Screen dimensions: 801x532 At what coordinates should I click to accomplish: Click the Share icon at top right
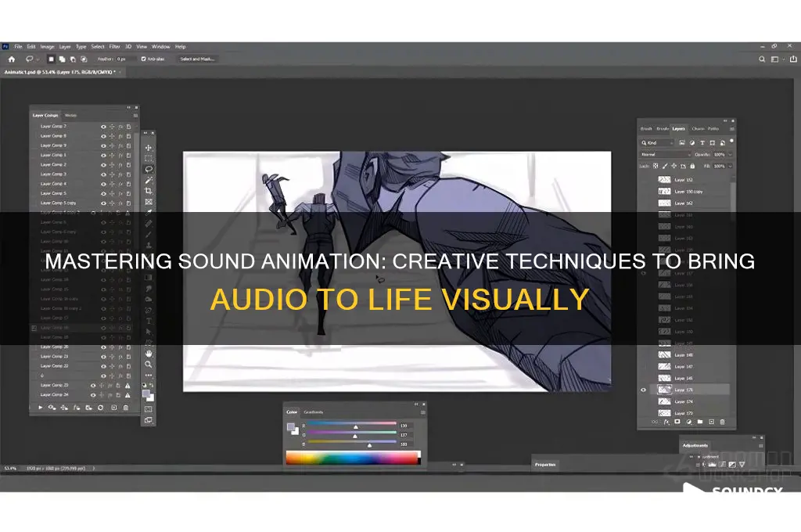pos(793,59)
